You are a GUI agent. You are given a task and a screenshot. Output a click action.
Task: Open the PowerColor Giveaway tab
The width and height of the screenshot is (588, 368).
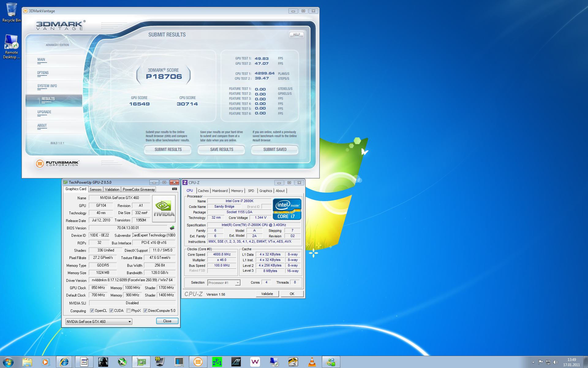click(x=139, y=190)
